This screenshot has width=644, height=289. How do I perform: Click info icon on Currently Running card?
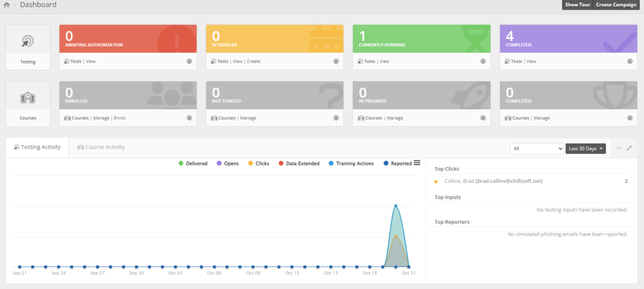point(483,62)
